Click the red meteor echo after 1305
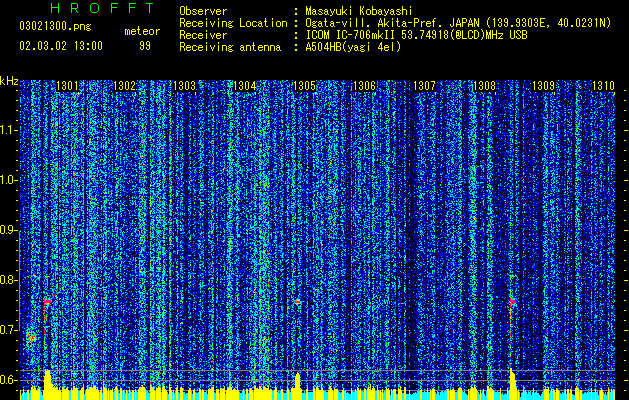The width and height of the screenshot is (629, 400). 298,301
